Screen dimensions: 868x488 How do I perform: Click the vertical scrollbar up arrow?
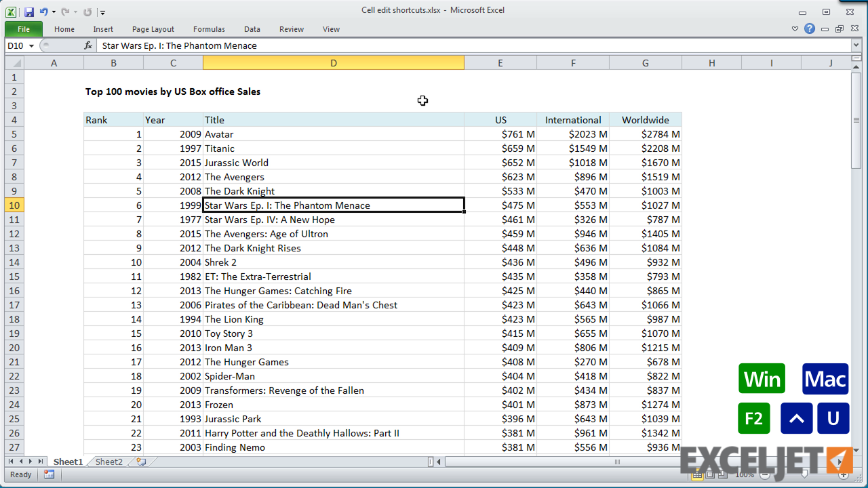856,68
